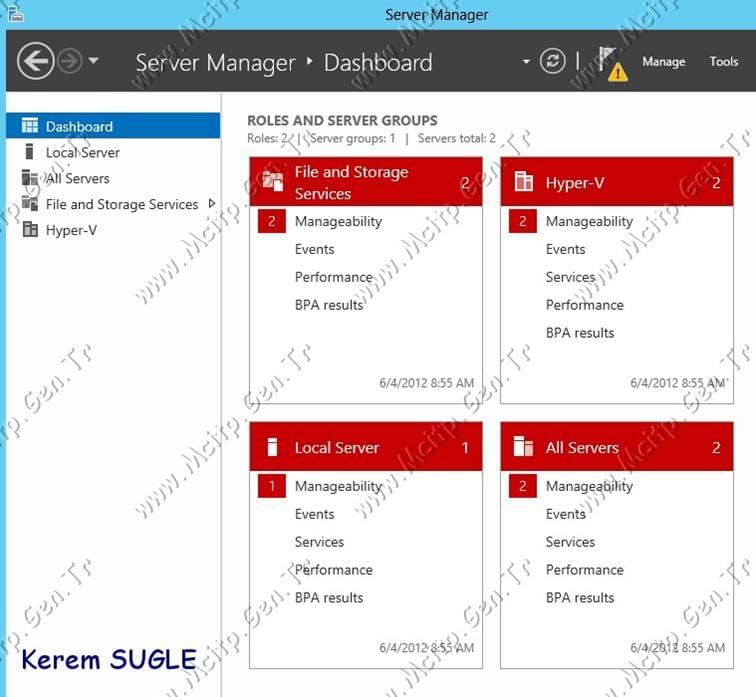
Task: Open Manageability in the Local Server tile
Action: coord(338,486)
